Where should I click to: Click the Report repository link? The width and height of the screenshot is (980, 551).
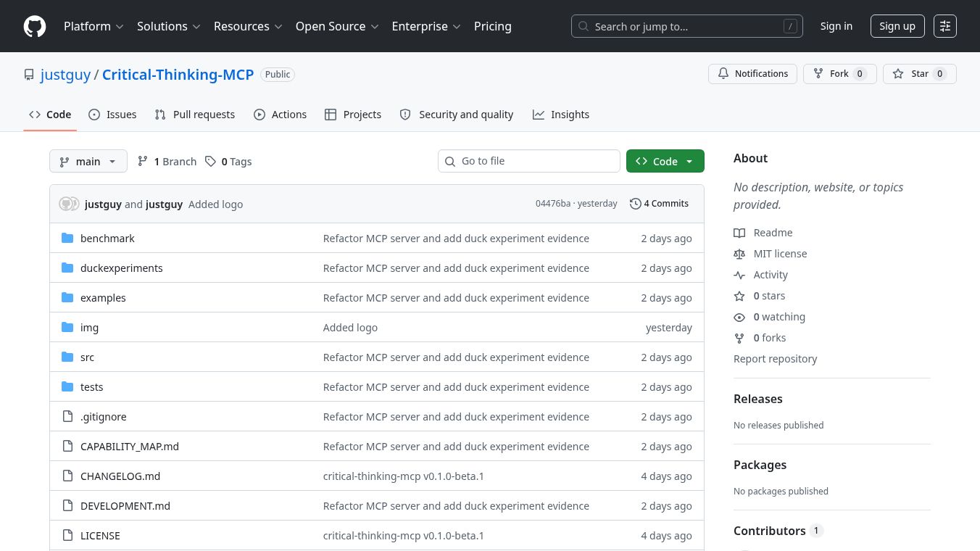tap(775, 359)
